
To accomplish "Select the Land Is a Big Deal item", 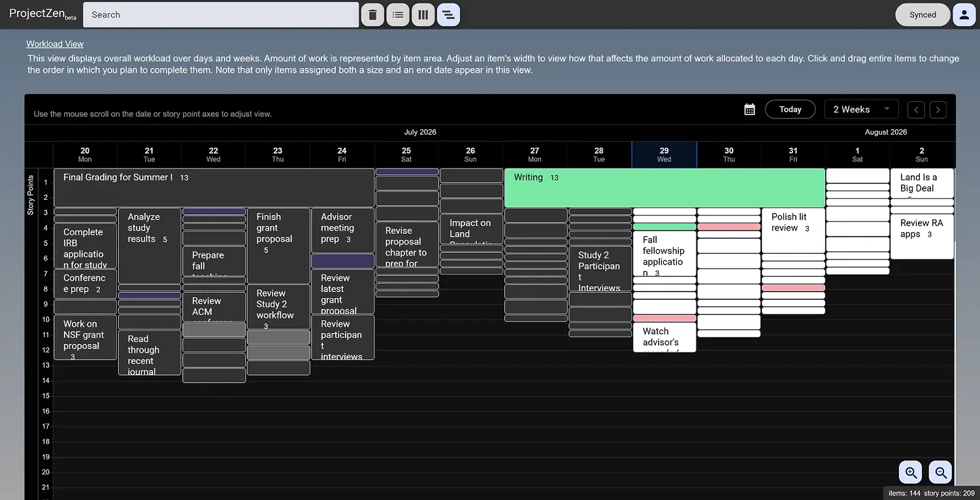I will click(x=922, y=184).
